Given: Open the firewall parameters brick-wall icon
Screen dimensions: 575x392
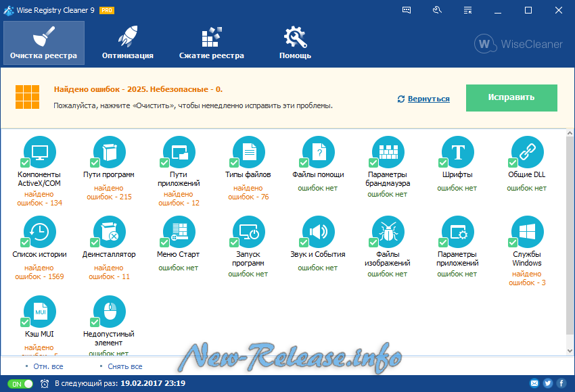Looking at the screenshot, I should tap(388, 152).
